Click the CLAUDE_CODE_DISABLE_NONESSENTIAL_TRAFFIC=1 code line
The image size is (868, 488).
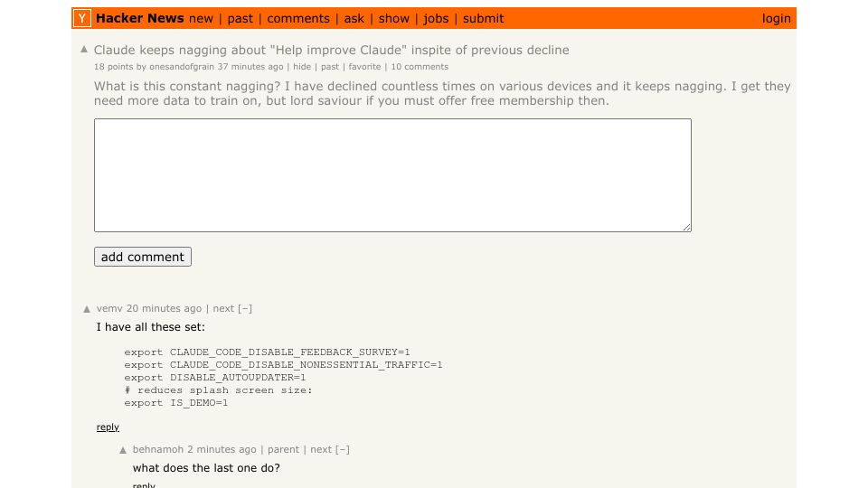283,365
